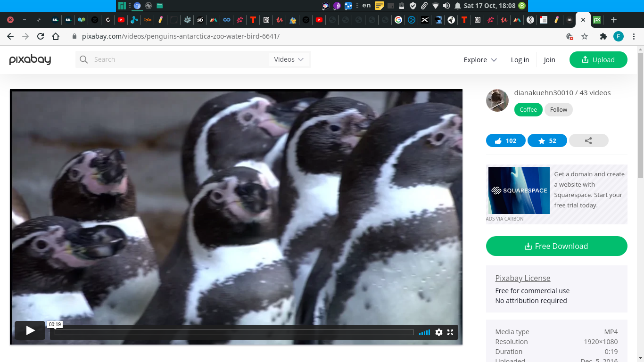Switch to the rocket icon tab
This screenshot has width=644, height=362.
(x=451, y=20)
